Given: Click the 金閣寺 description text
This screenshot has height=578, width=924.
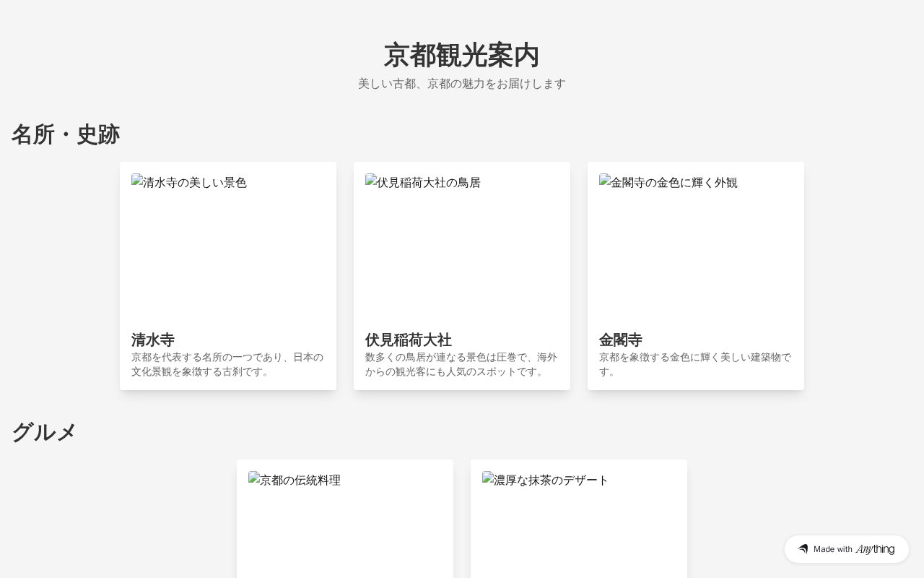Looking at the screenshot, I should (x=695, y=364).
